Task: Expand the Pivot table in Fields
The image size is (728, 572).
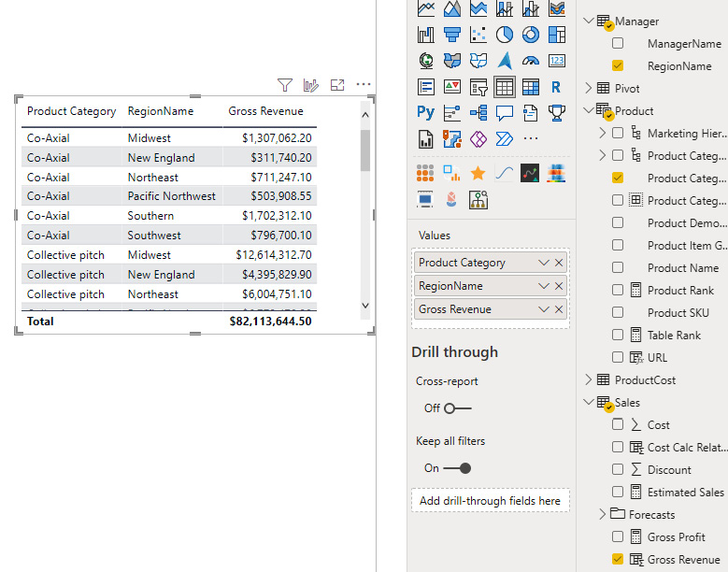Action: [588, 89]
